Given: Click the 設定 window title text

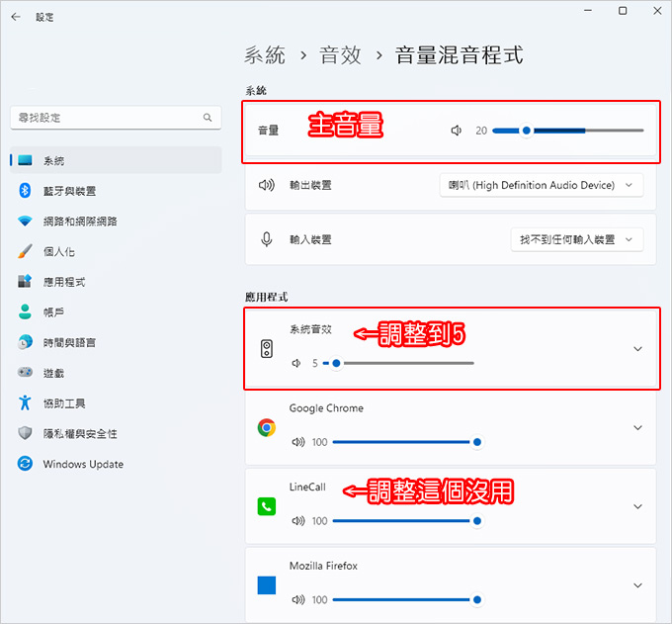Looking at the screenshot, I should pos(44,17).
